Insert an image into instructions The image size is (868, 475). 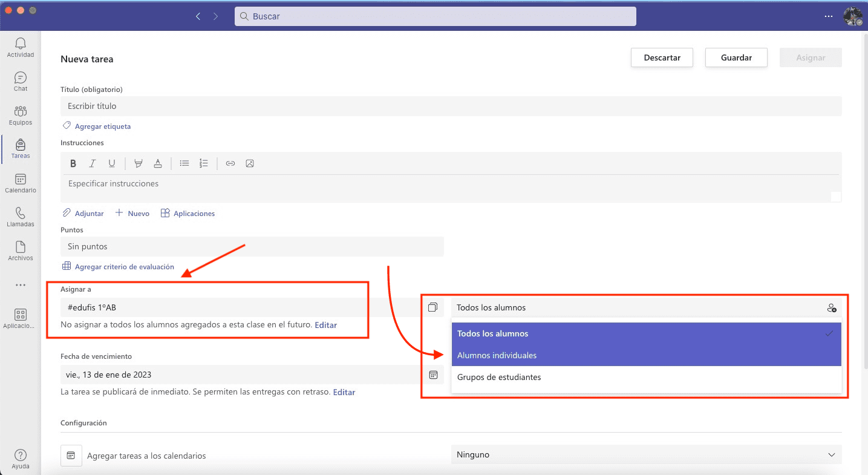tap(250, 163)
